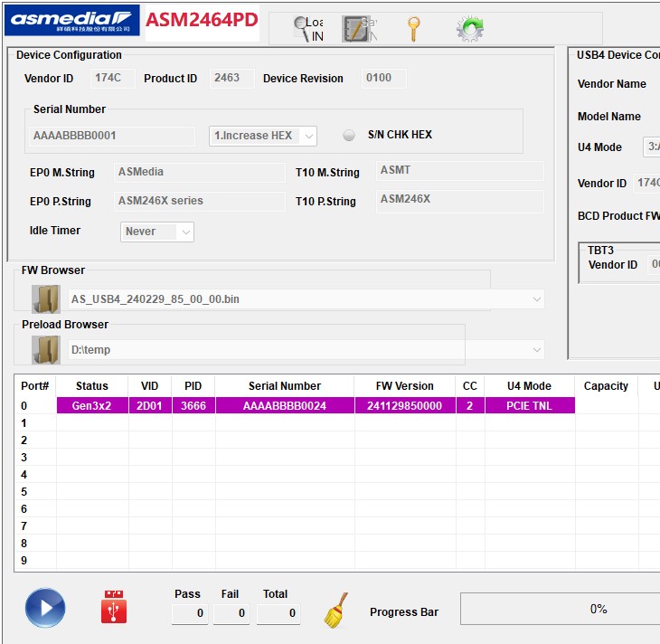
Task: Click the FW Version column header
Action: point(405,386)
